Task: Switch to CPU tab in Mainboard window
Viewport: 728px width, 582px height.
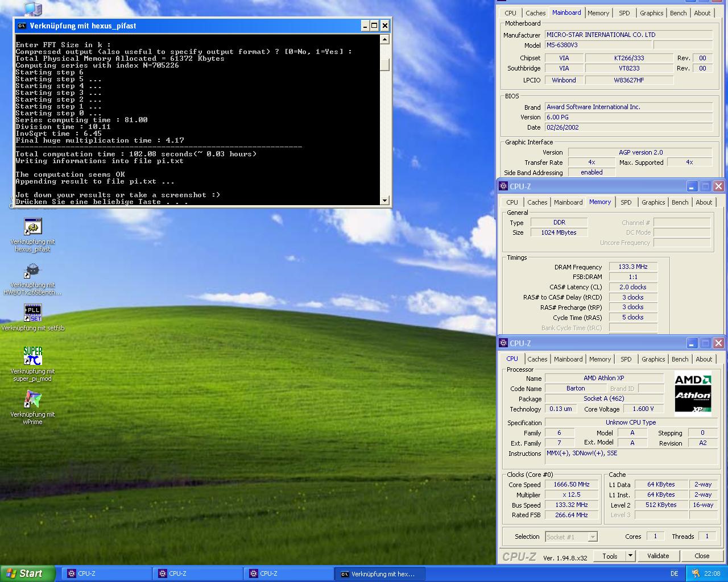Action: pos(510,13)
